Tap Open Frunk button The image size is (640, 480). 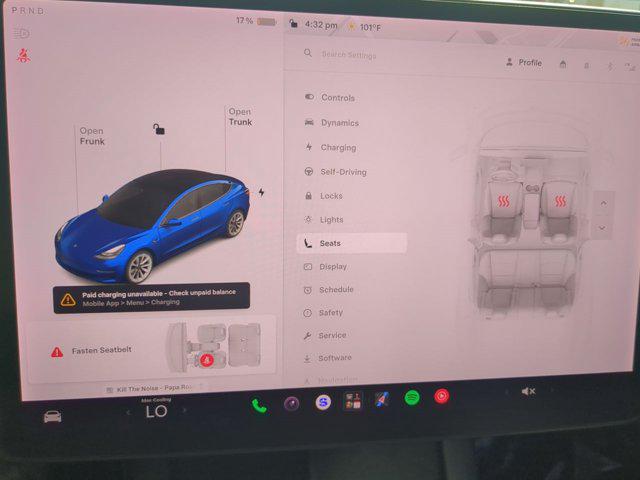click(x=92, y=136)
